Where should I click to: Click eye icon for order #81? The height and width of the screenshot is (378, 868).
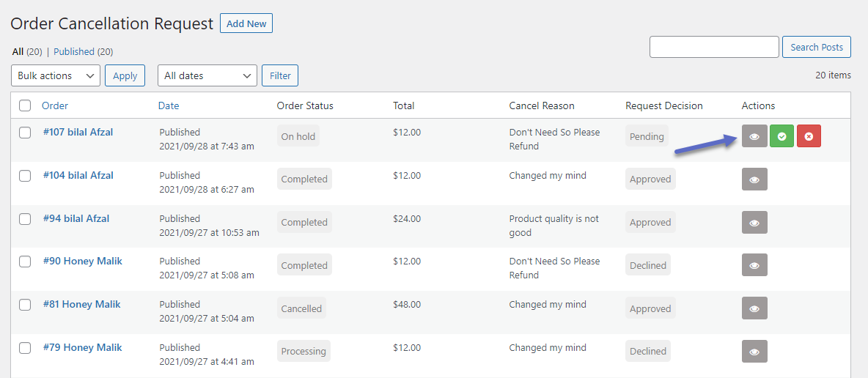[754, 308]
